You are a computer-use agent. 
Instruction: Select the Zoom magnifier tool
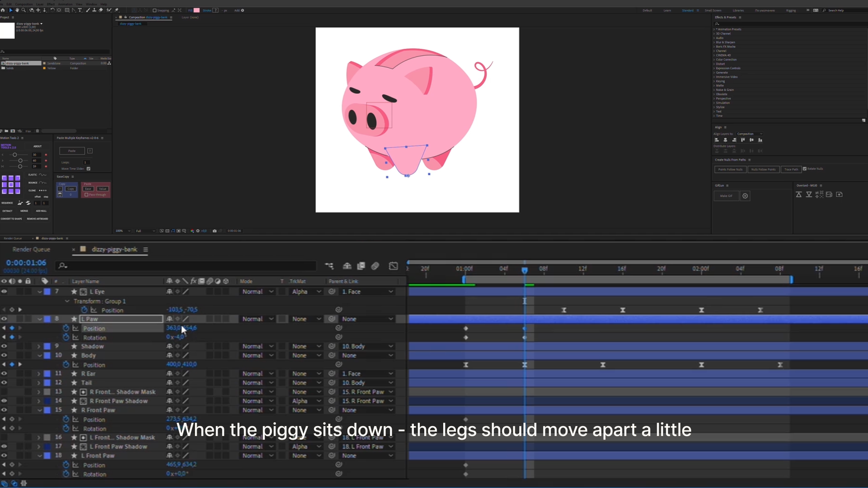point(23,10)
